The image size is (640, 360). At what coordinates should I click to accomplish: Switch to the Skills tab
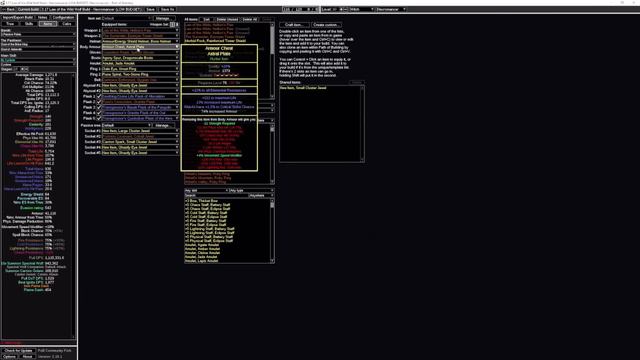pyautogui.click(x=29, y=24)
